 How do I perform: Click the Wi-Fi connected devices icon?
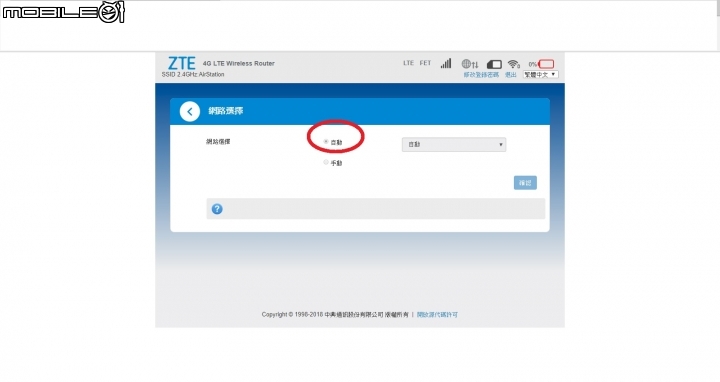click(514, 64)
